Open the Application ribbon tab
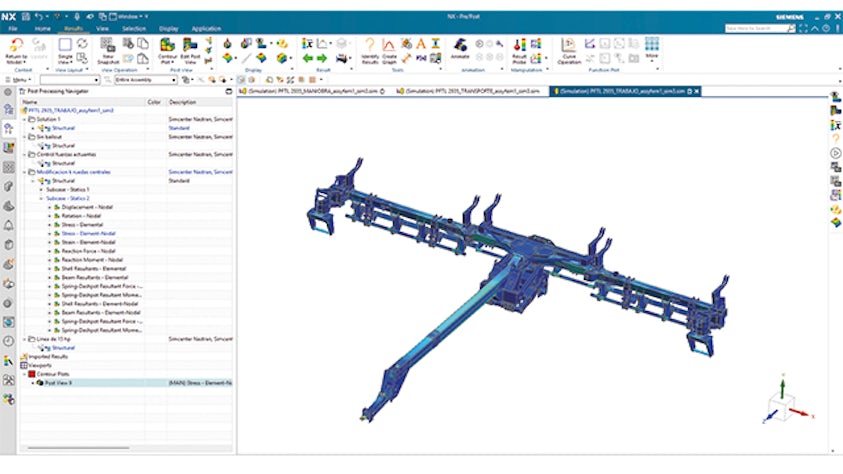This screenshot has height=474, width=843. point(206,29)
